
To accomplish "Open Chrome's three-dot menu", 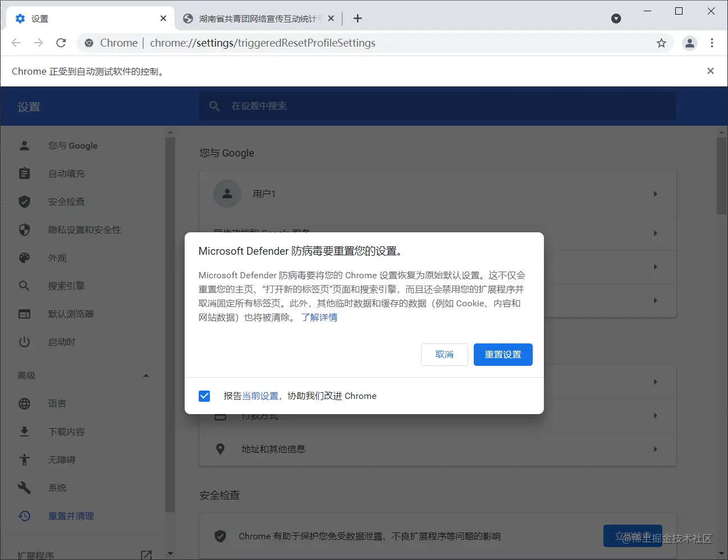I will pos(712,43).
